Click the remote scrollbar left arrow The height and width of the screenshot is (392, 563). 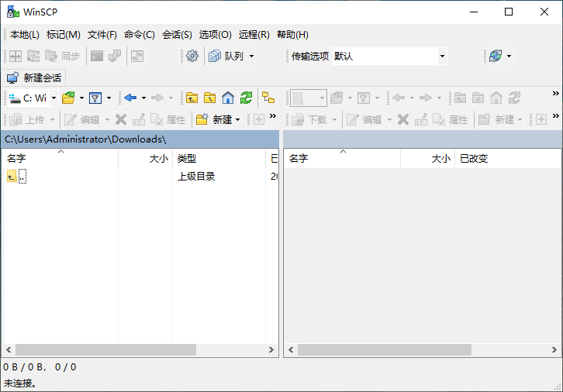tap(291, 349)
